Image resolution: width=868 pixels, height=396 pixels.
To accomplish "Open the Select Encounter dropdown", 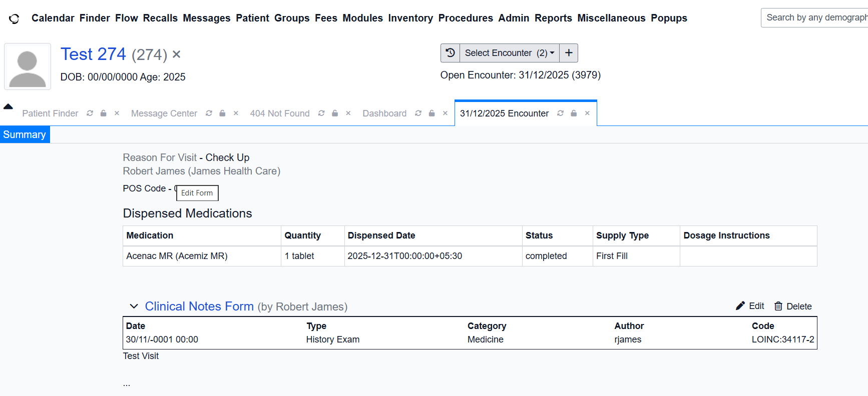I will coord(509,53).
